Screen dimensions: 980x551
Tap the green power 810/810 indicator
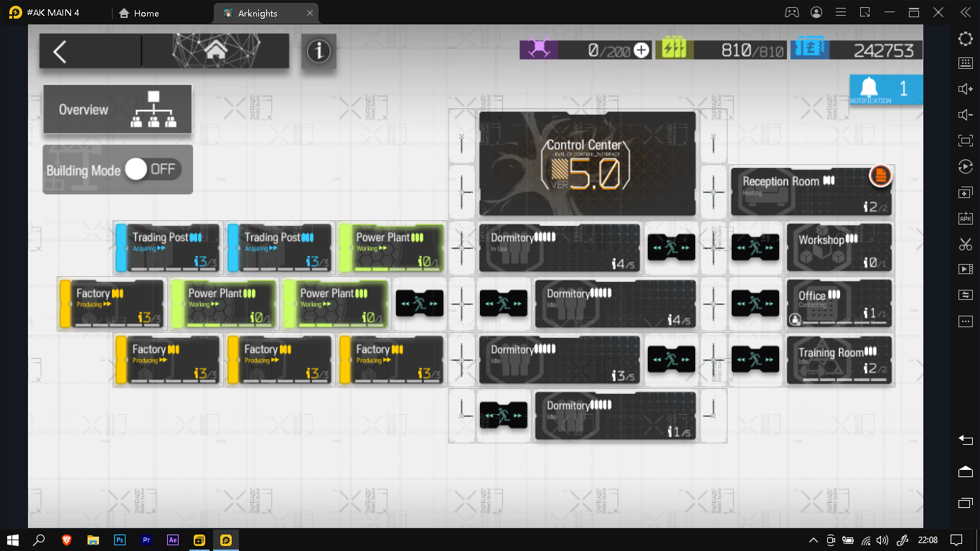(x=721, y=50)
